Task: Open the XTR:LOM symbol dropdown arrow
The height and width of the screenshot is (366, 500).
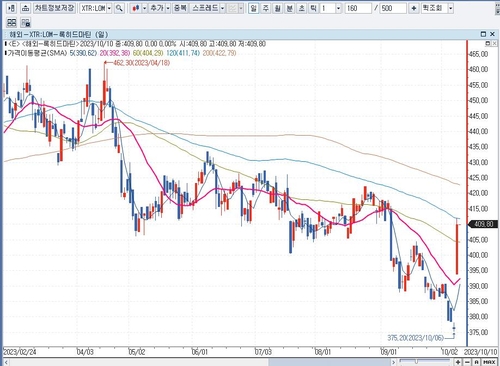Action: 109,8
